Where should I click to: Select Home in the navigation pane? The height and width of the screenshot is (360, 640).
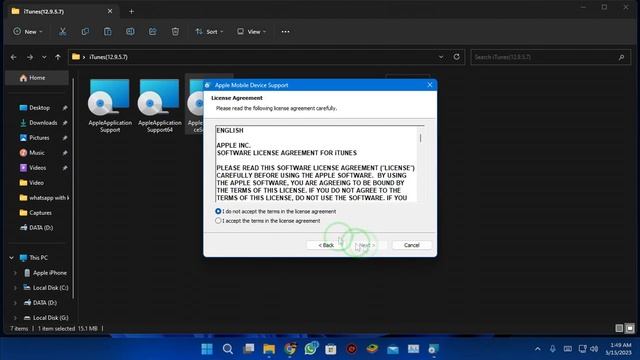coord(37,78)
